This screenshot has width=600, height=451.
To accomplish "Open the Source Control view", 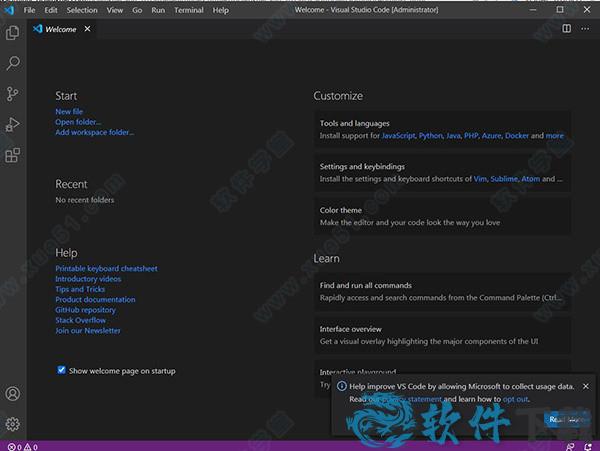I will pos(13,94).
